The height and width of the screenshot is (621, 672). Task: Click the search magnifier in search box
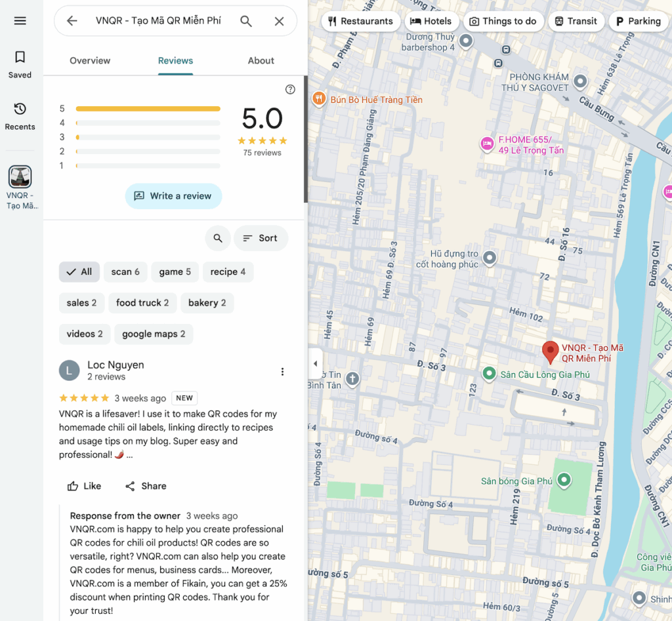[246, 21]
